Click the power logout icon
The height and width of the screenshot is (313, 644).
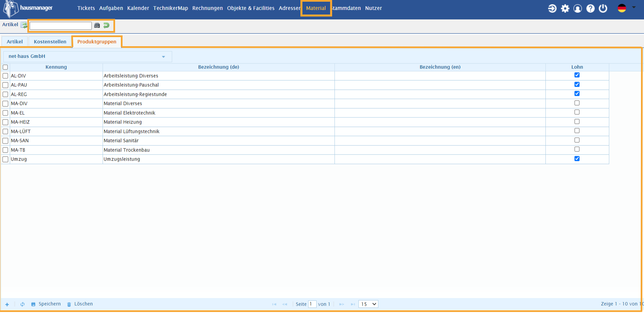603,8
